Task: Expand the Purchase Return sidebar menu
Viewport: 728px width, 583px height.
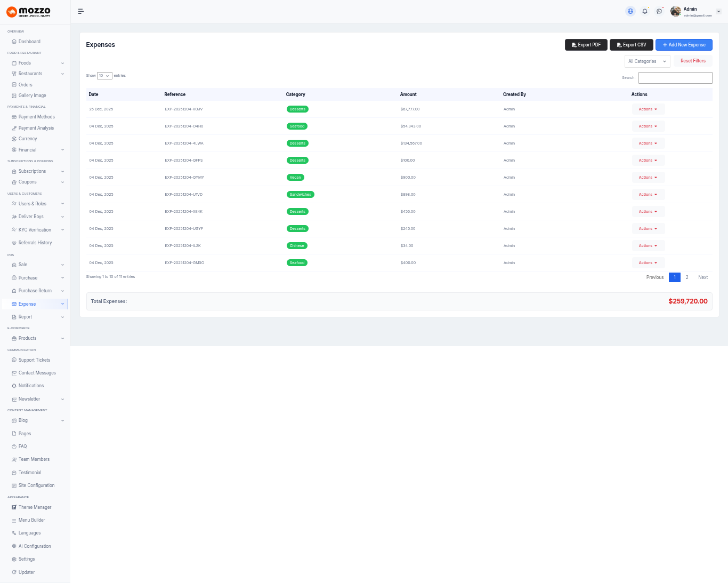Action: [35, 291]
